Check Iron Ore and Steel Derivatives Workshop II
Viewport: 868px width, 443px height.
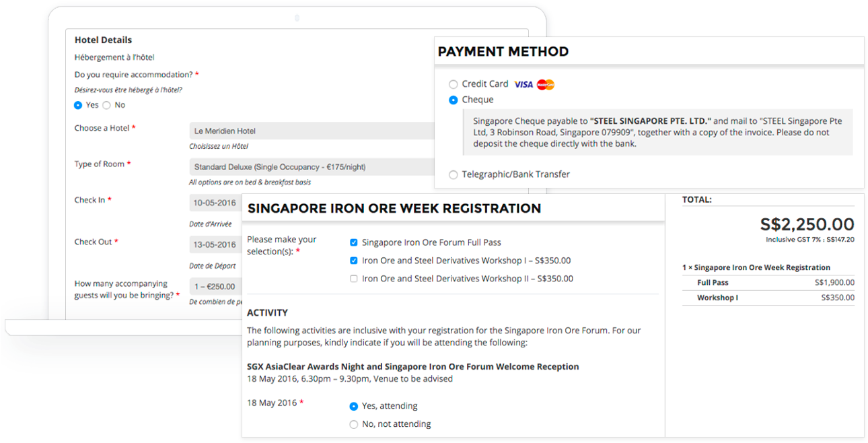pyautogui.click(x=353, y=278)
